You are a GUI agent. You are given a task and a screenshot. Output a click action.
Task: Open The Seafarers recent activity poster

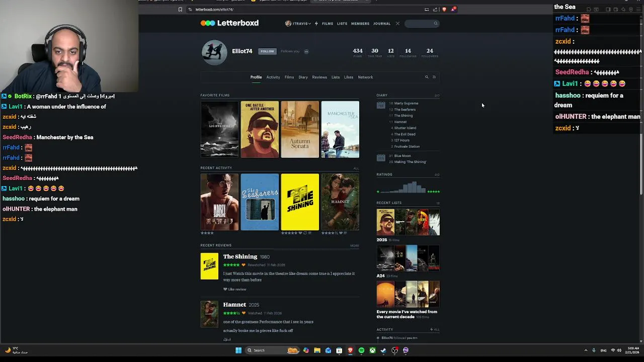[x=260, y=202]
